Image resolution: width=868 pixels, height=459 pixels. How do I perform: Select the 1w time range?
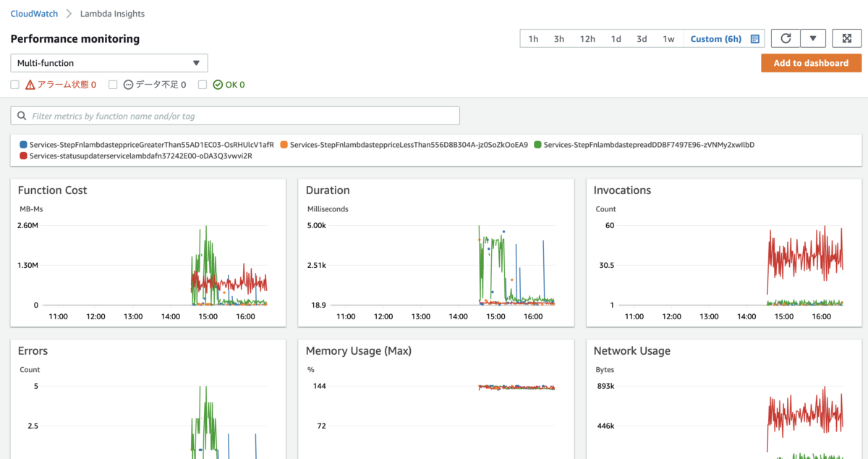(x=669, y=39)
